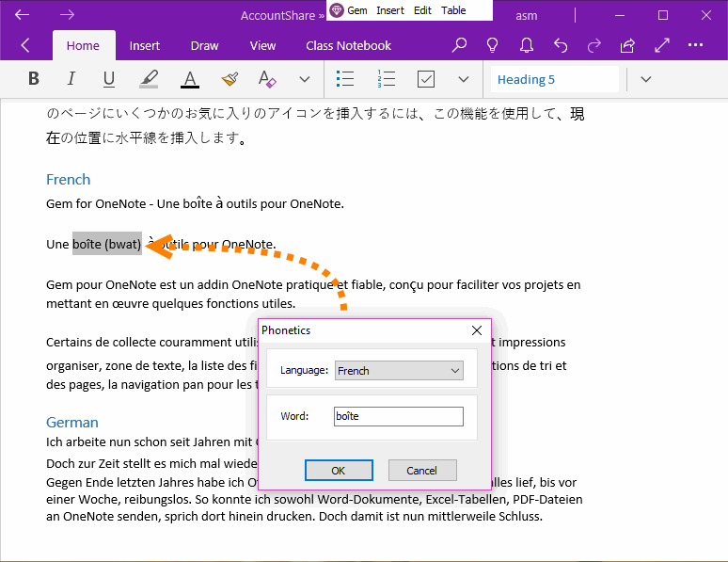The height and width of the screenshot is (562, 728).
Task: Go back with the title bar arrow
Action: [x=22, y=15]
